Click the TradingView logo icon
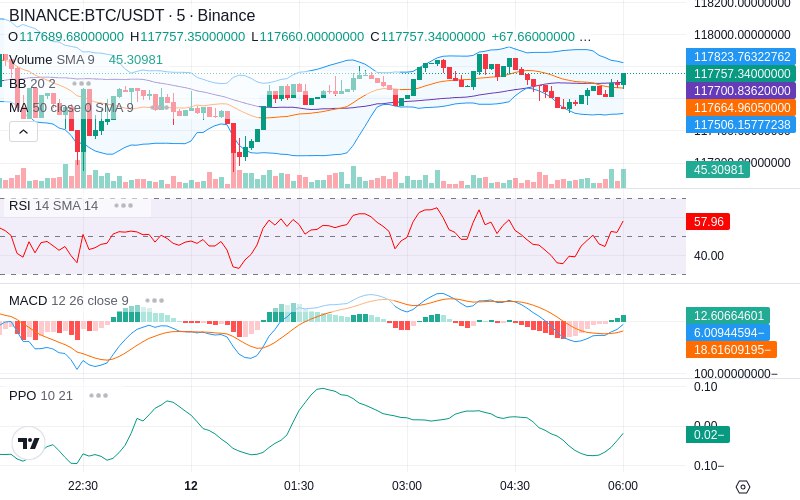800x500 pixels. 29,443
